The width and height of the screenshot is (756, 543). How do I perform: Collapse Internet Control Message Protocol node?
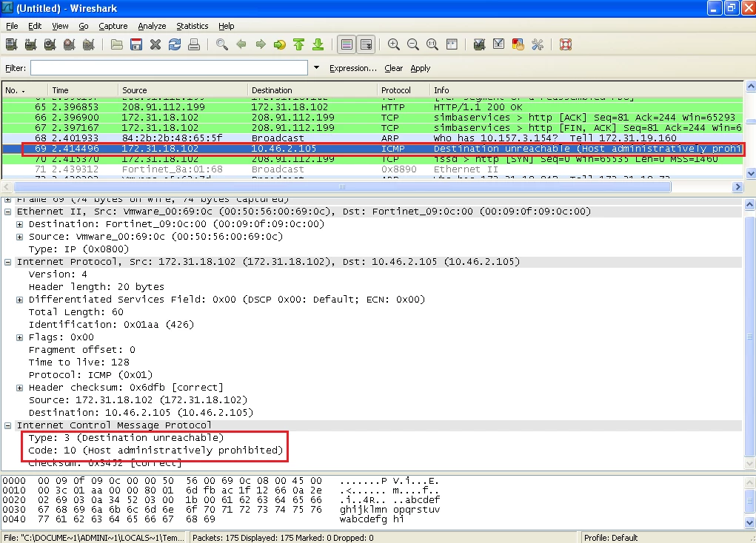pyautogui.click(x=7, y=425)
